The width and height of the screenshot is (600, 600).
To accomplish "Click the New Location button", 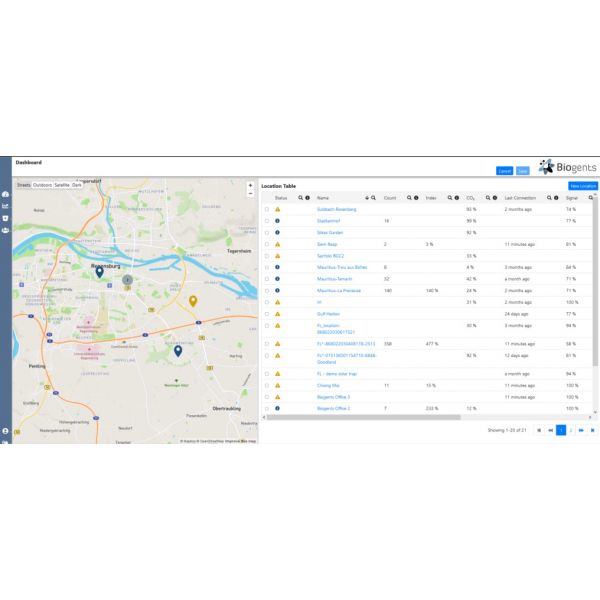I will pos(581,186).
